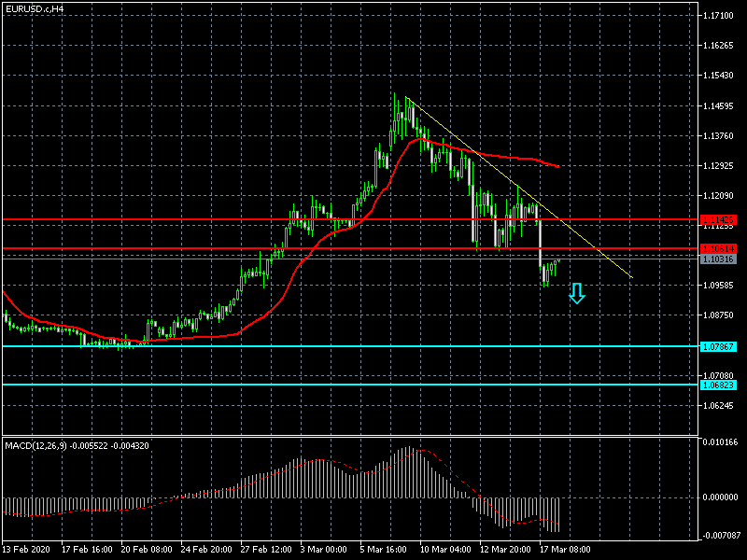747x560 pixels.
Task: Click the red 1.11426 price label
Action: [718, 219]
